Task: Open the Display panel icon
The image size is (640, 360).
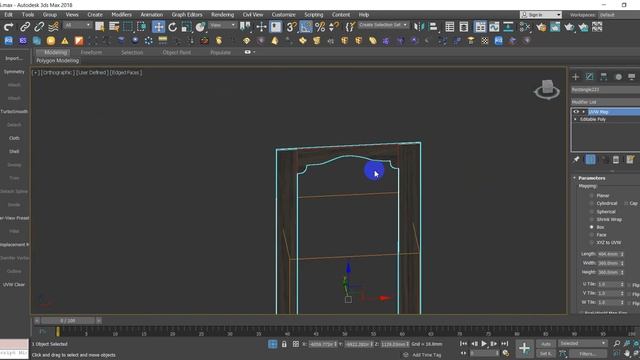Action: point(631,77)
